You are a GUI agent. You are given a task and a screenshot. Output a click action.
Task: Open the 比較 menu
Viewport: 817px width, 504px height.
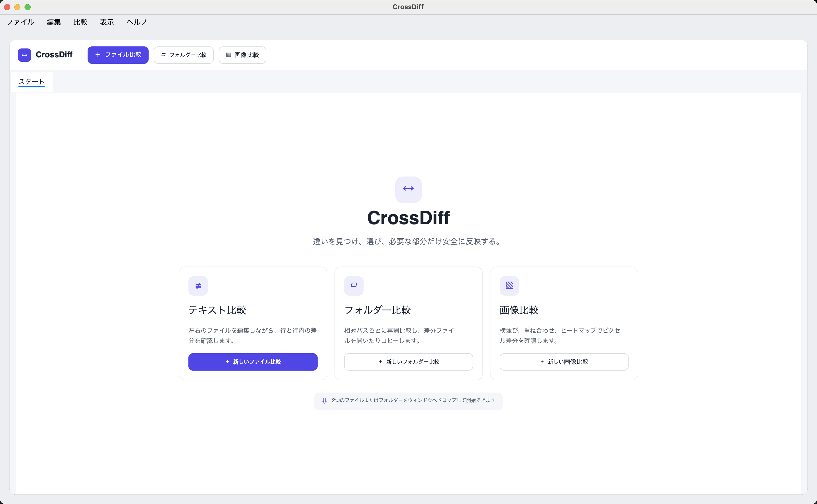[x=80, y=22]
